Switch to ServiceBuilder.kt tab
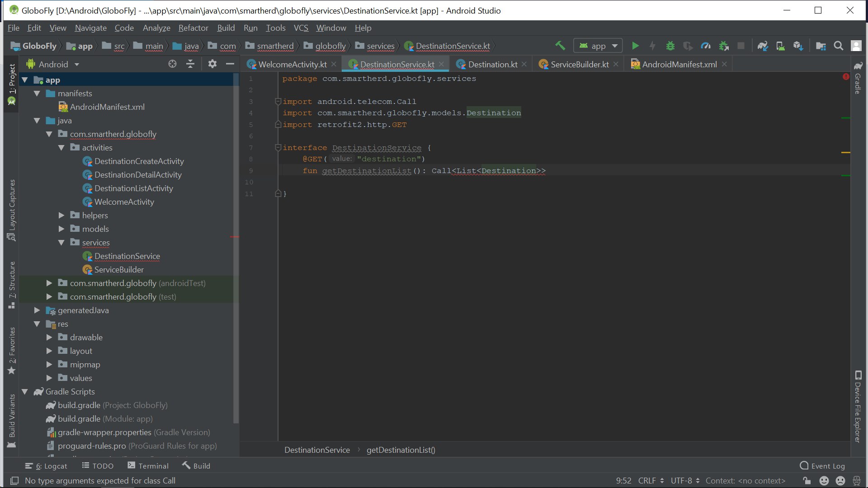Viewport: 868px width, 488px height. [x=580, y=64]
